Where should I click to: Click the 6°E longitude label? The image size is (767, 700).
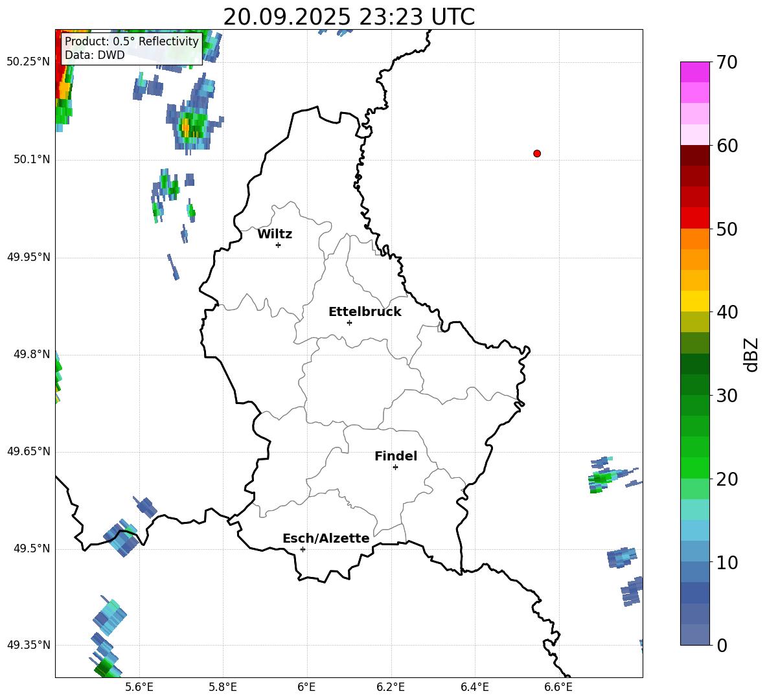pyautogui.click(x=306, y=687)
